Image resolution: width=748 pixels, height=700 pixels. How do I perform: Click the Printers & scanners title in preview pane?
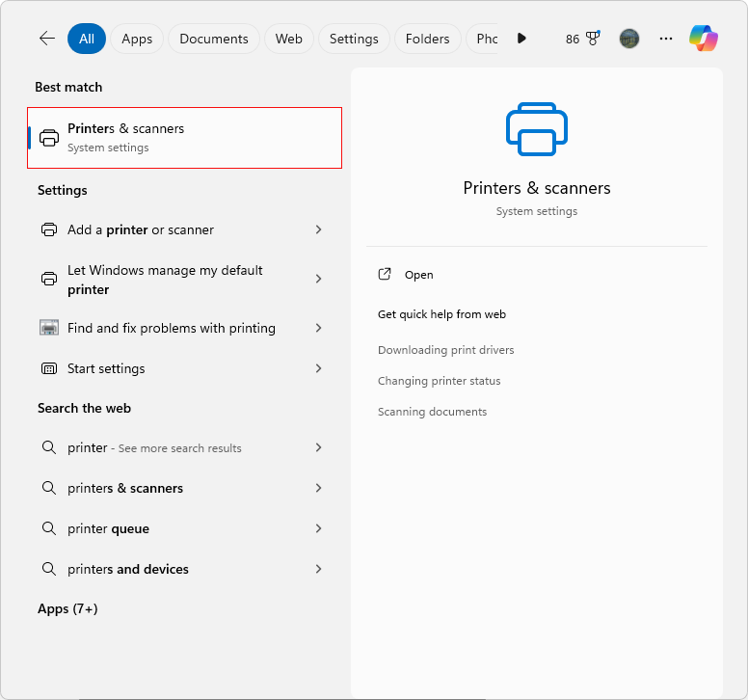[x=537, y=188]
